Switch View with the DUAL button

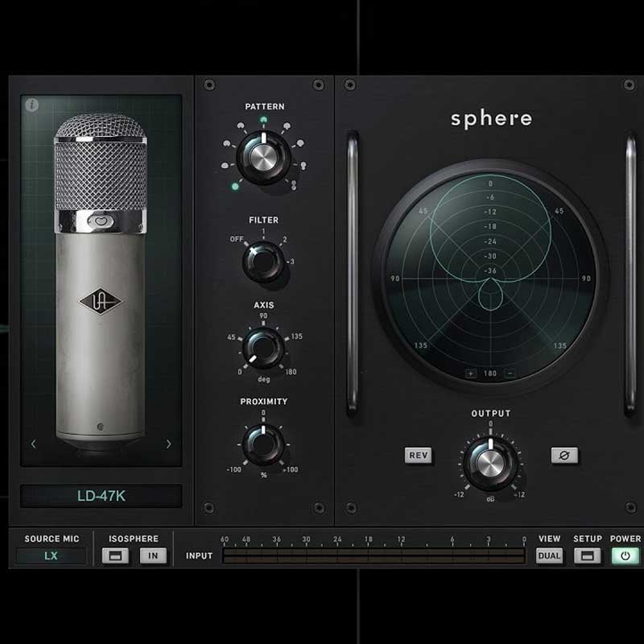pos(549,555)
